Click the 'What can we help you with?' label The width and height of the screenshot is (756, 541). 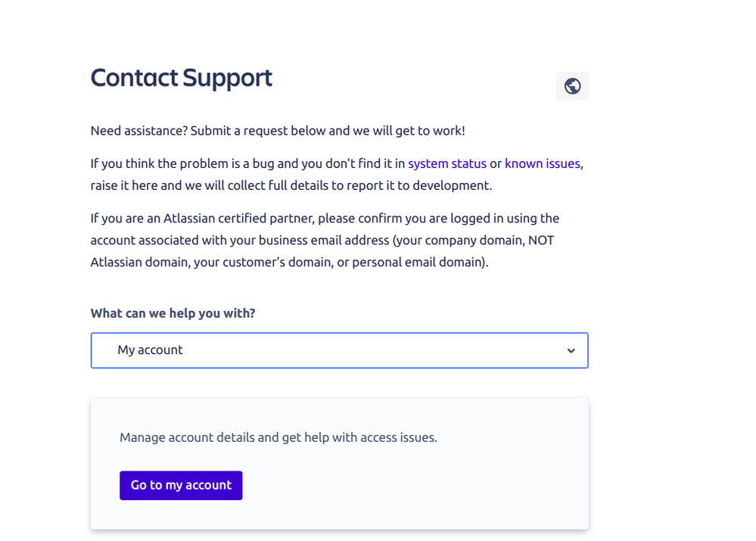pos(173,313)
